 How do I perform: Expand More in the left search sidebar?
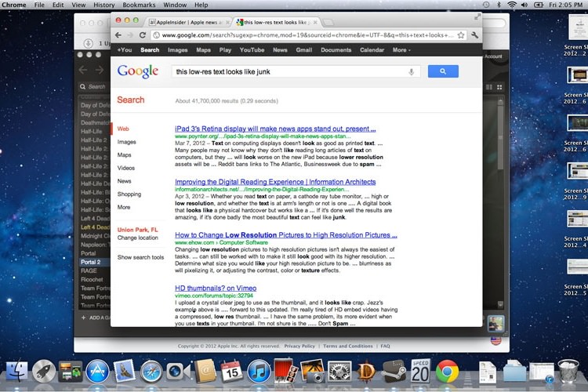(x=124, y=207)
